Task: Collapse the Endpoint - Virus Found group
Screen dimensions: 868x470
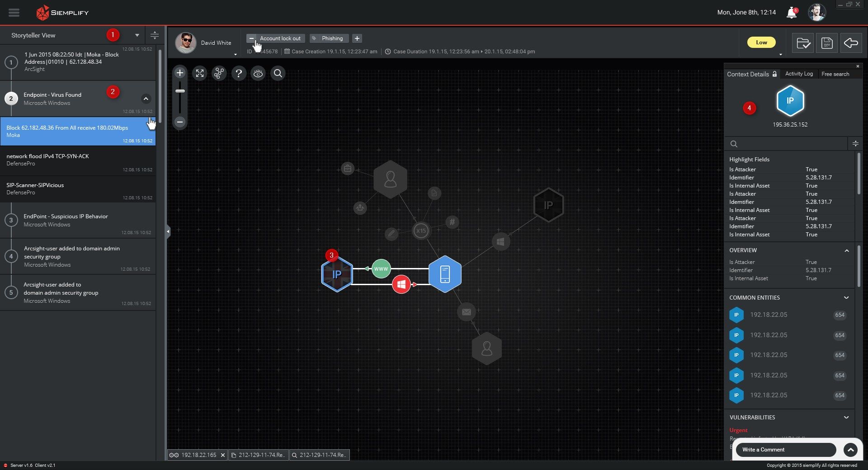Action: [146, 99]
